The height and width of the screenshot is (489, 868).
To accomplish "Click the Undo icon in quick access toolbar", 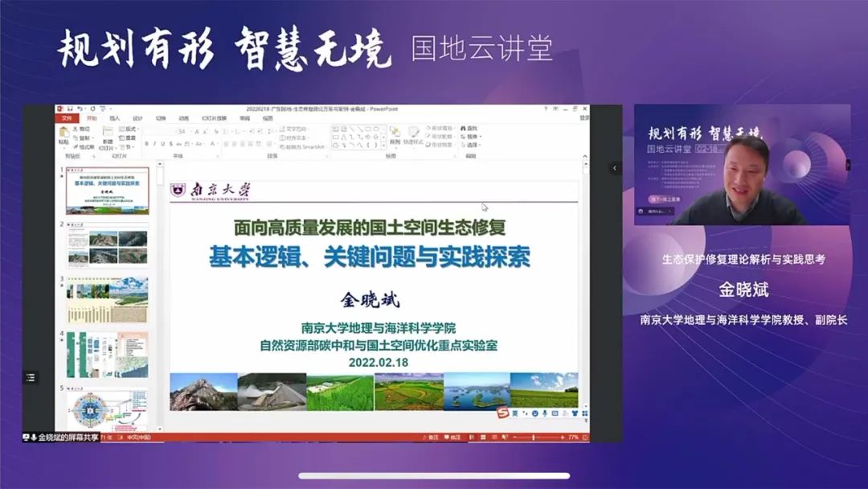I will point(80,109).
